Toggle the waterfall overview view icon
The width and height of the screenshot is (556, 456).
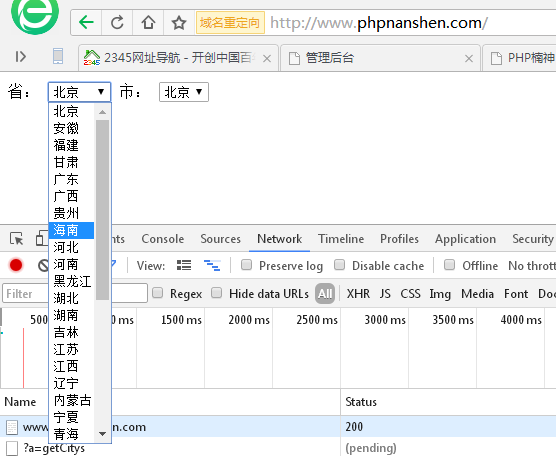tap(212, 265)
